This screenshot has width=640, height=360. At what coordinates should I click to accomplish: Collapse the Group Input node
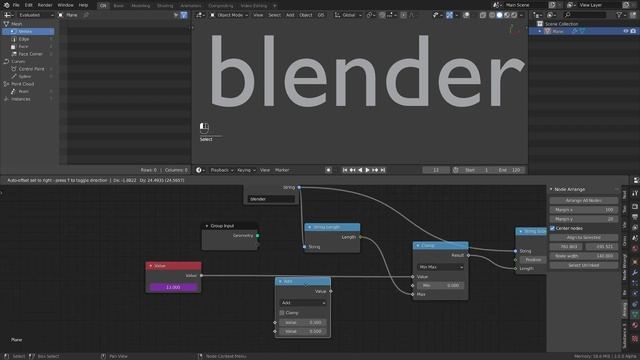pos(207,226)
